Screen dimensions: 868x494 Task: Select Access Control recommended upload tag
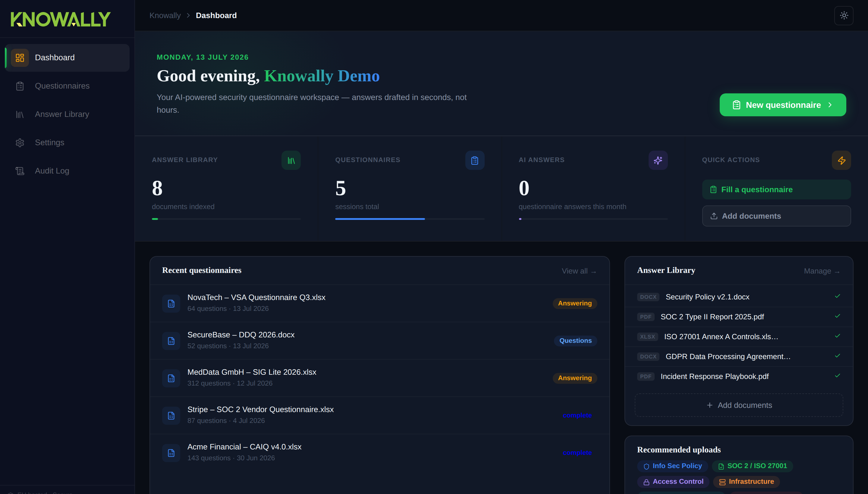click(x=673, y=482)
